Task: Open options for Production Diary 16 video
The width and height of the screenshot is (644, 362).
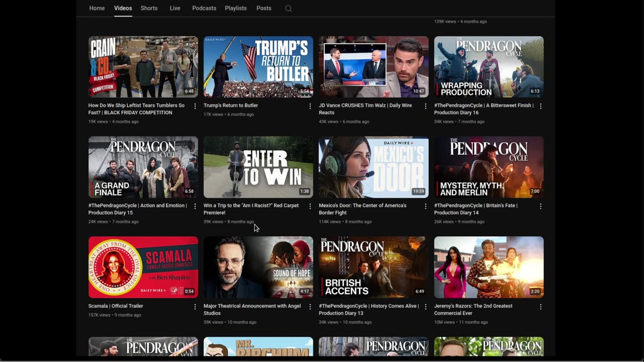Action: [x=541, y=106]
